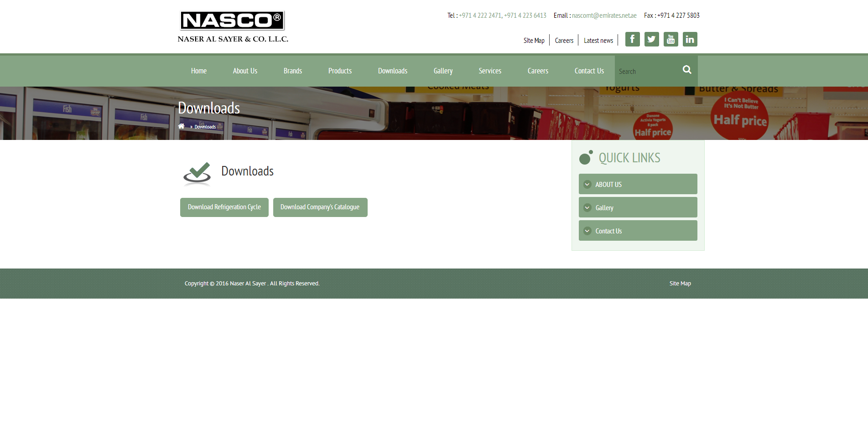Viewport: 868px width, 434px height.
Task: Open the Careers link in the top header
Action: coord(564,41)
